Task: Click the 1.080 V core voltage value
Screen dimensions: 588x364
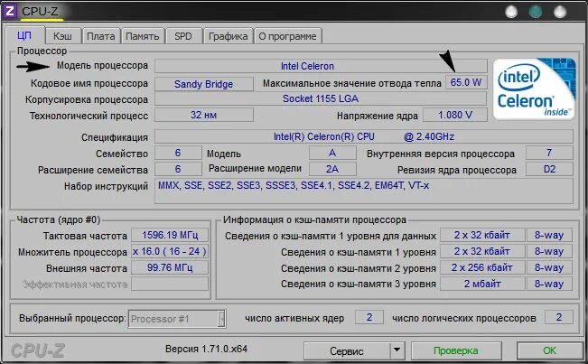Action: click(455, 115)
